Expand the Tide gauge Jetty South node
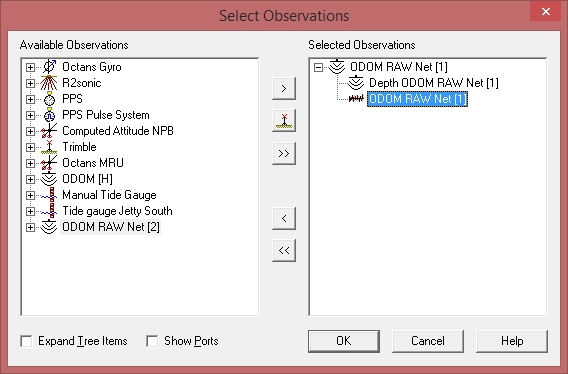 (30, 211)
